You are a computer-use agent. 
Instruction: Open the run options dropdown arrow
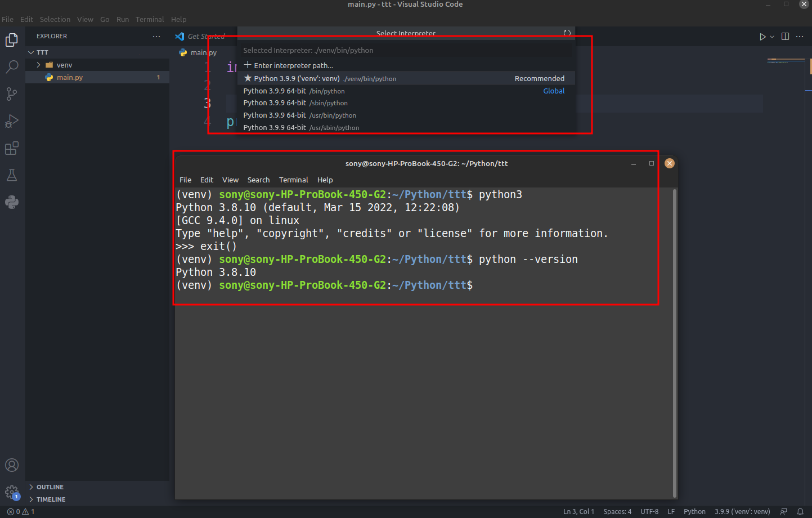772,37
